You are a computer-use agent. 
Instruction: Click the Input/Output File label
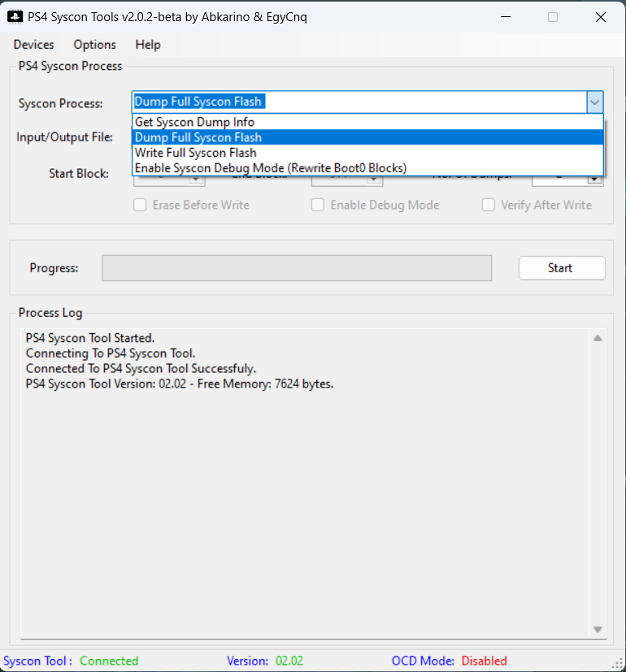[65, 137]
